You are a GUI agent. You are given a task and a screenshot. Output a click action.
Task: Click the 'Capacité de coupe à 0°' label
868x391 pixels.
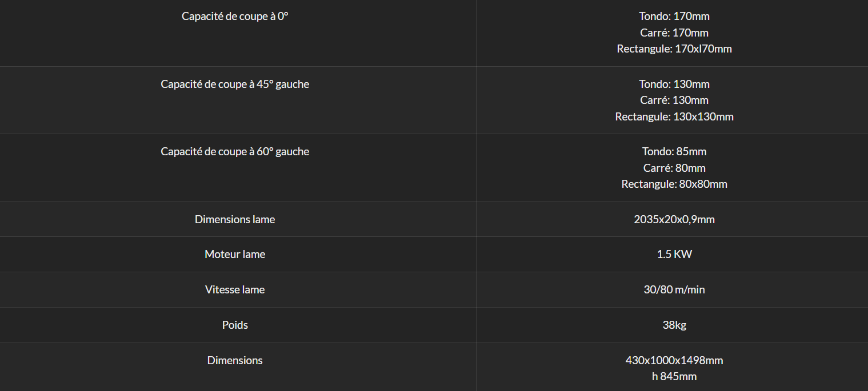click(235, 16)
